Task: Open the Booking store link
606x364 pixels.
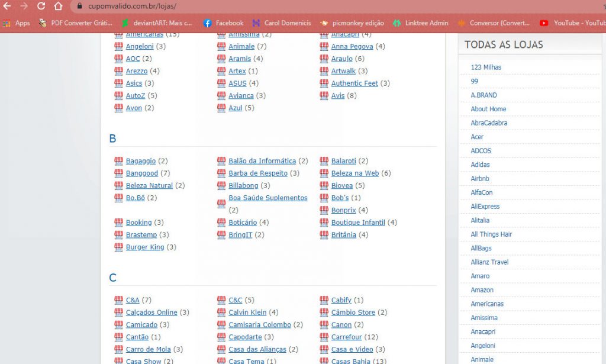Action: point(138,223)
